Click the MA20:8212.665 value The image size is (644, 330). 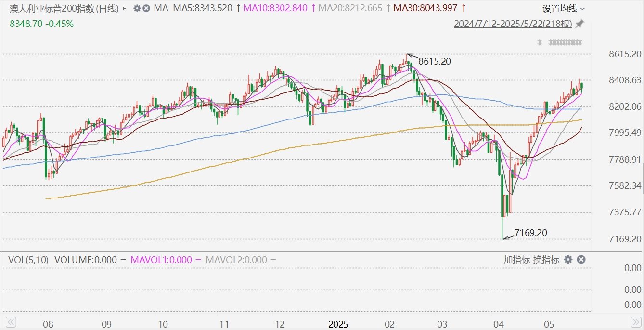(351, 8)
